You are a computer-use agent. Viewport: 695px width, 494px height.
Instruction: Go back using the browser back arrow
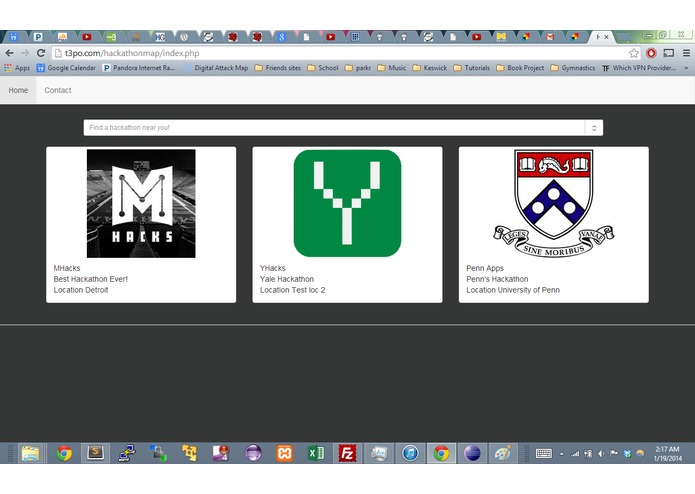9,53
